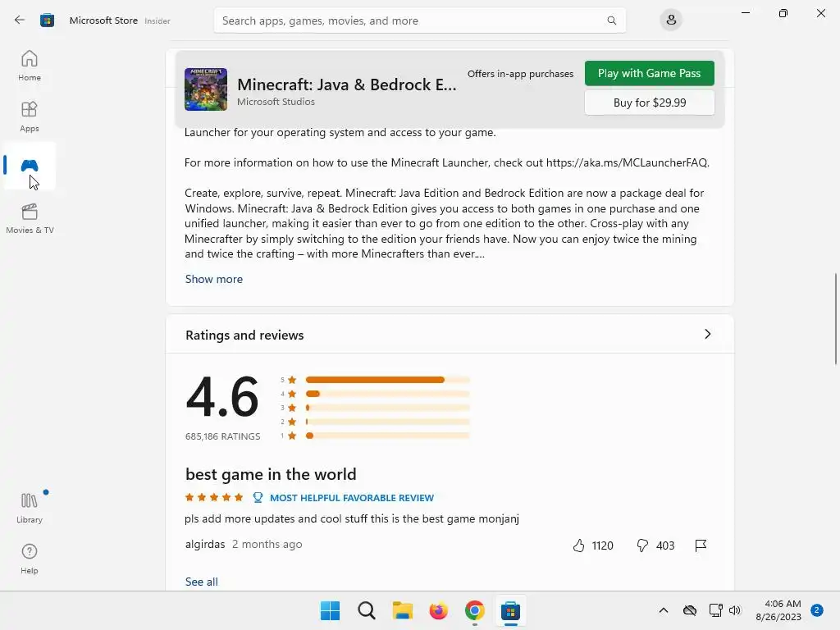
Task: Open the user account profile icon
Action: point(671,21)
